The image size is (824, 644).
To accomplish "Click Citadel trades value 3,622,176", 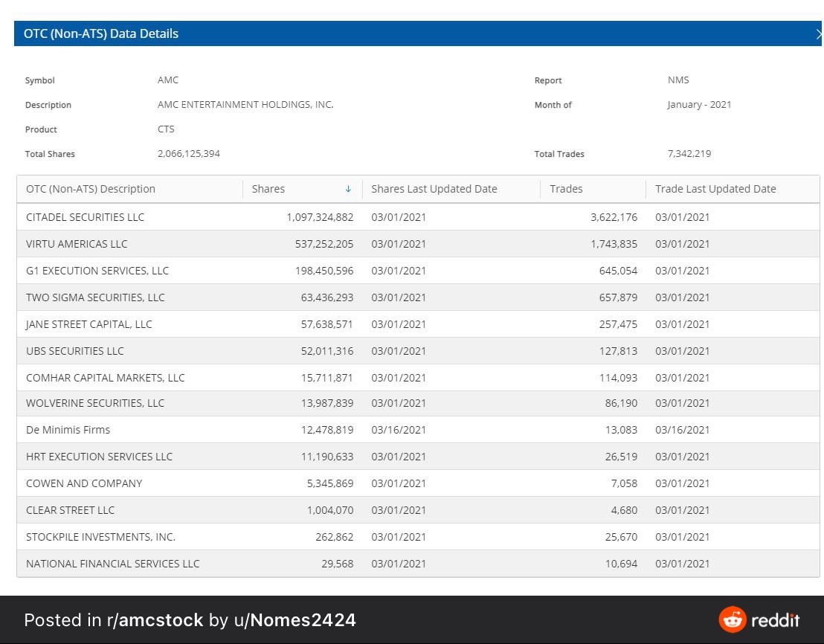I will pyautogui.click(x=614, y=217).
